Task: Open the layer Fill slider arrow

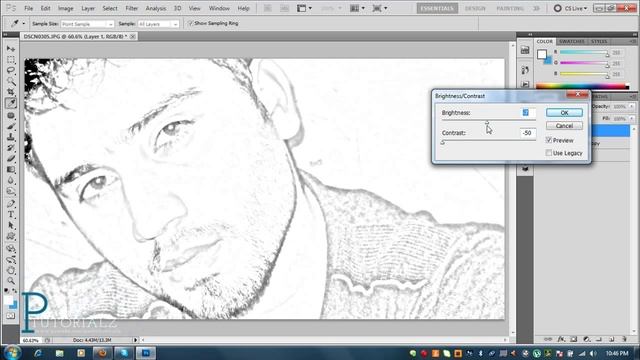Action: (631, 118)
